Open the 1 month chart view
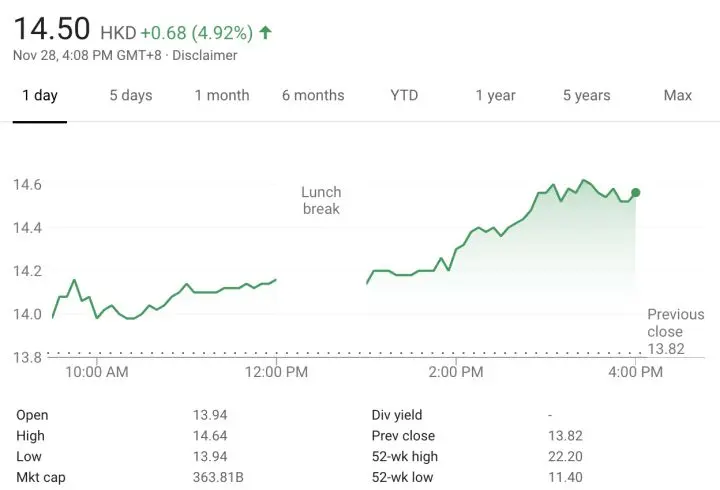Viewport: 720px width, 490px height. pyautogui.click(x=222, y=96)
